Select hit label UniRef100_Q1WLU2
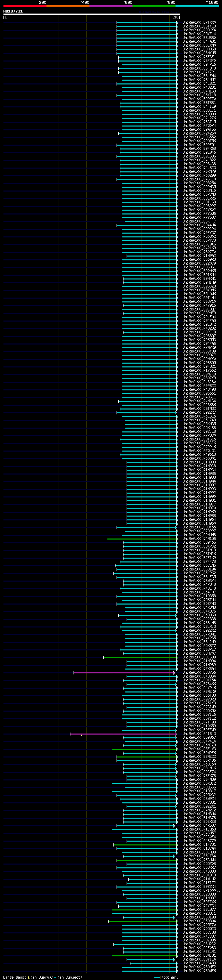The height and width of the screenshot is (980, 222). tap(199, 879)
